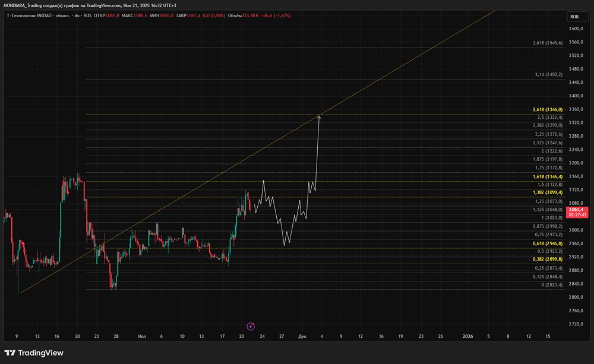Image resolution: width=594 pixels, height=364 pixels.
Task: Click the 02:27:43 bar countdown
Action: (577, 215)
